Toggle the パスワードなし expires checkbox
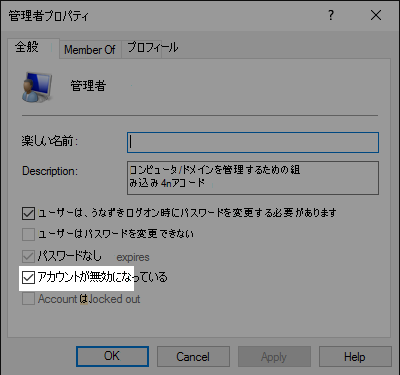 [28, 256]
